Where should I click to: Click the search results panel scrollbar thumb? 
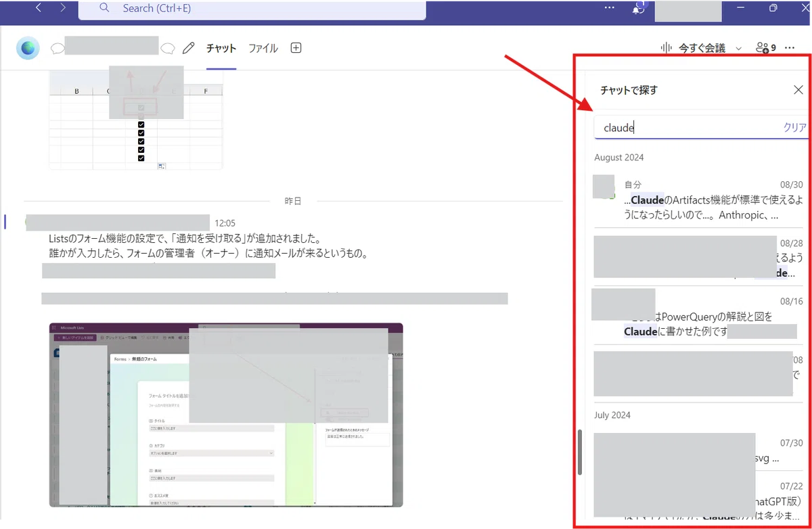[x=580, y=453]
